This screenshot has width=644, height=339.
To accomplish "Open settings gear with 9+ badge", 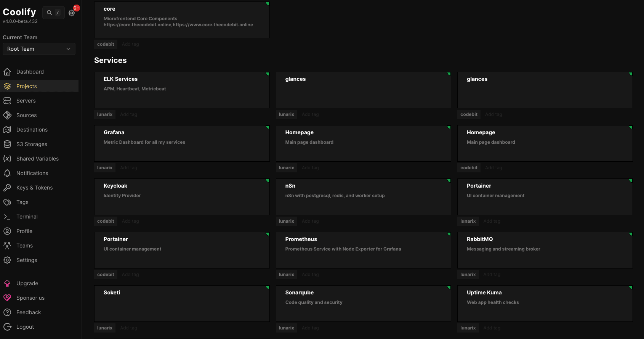I will pyautogui.click(x=72, y=13).
